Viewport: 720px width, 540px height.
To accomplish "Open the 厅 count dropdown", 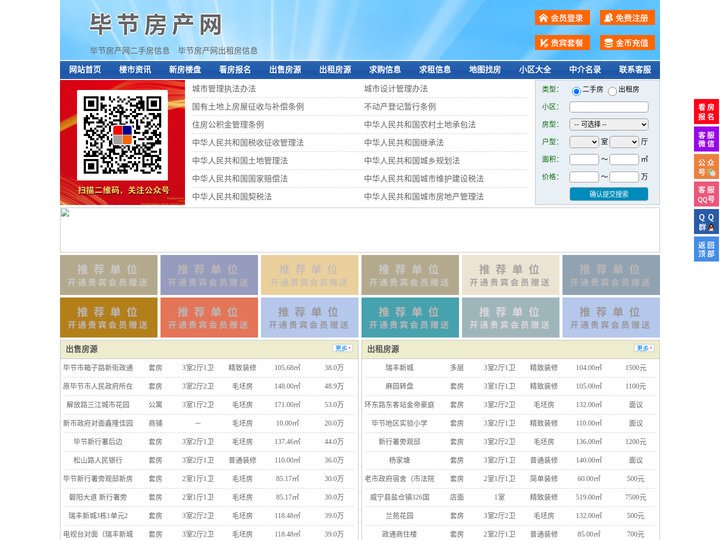I will coord(624,142).
